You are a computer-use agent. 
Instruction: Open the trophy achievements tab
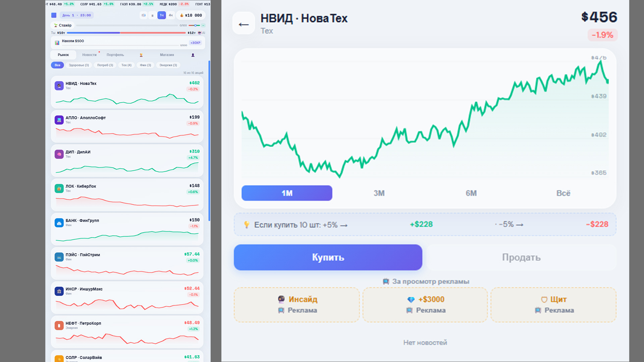141,55
